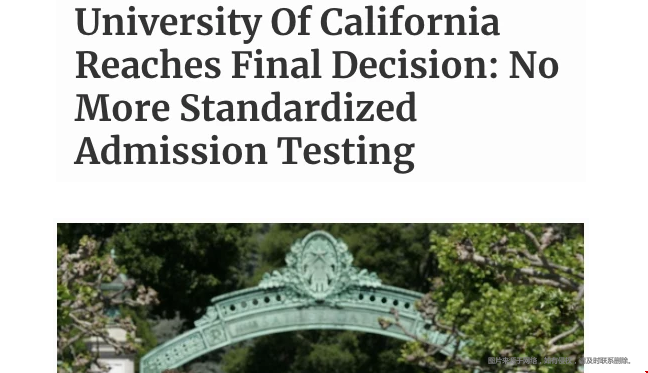Click the leafy tree on photo's right side

coord(510,289)
